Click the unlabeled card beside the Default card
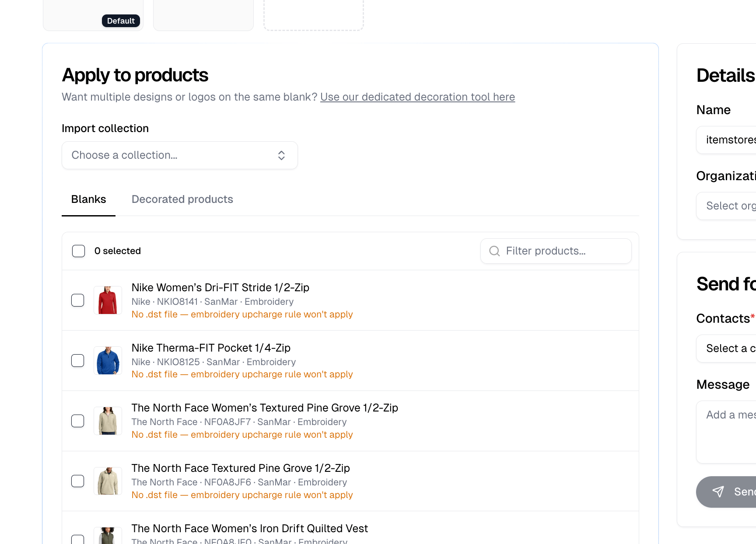The height and width of the screenshot is (544, 756). tap(203, 15)
